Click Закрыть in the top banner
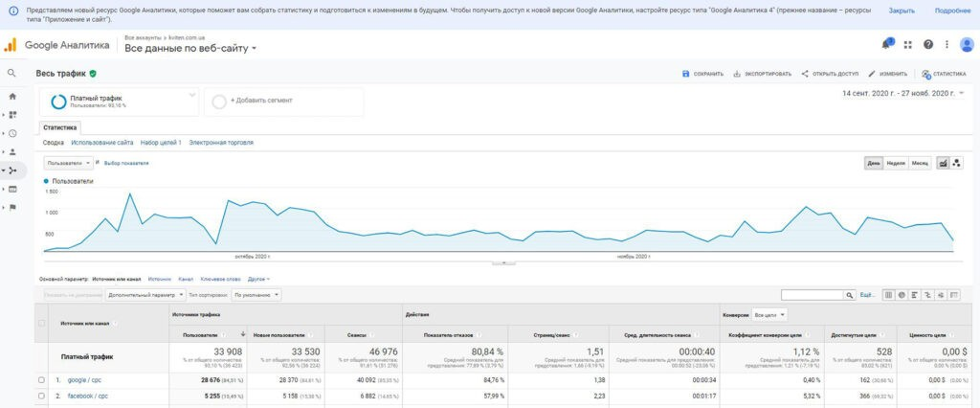 902,11
